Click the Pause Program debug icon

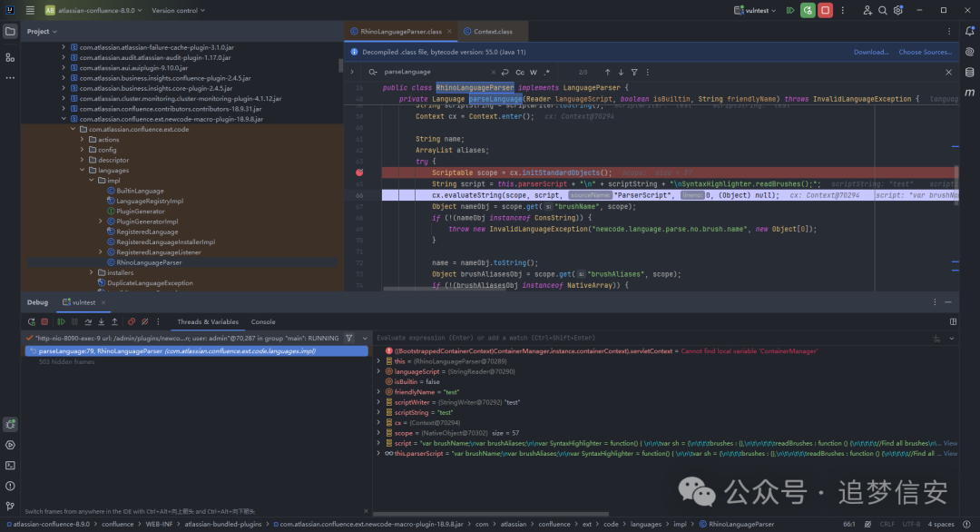click(74, 322)
